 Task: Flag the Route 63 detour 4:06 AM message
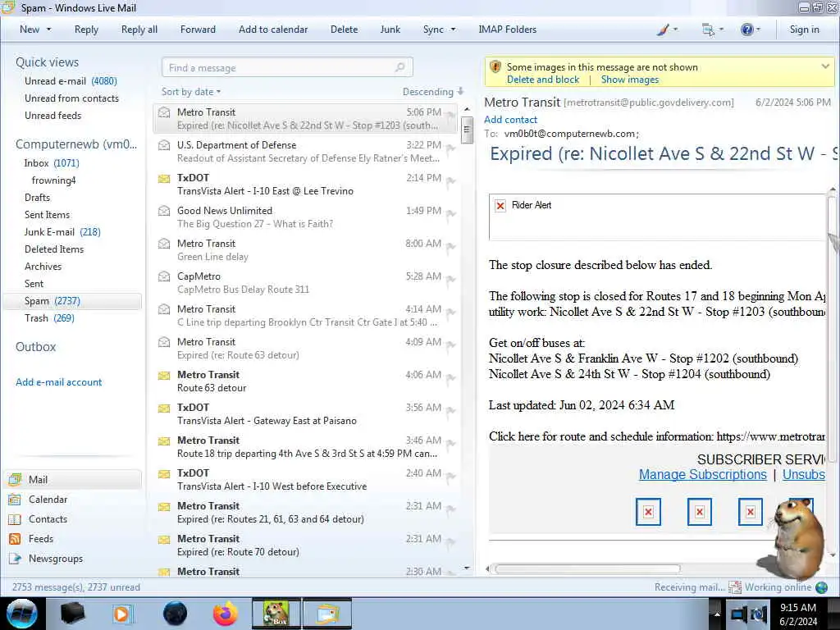click(450, 378)
